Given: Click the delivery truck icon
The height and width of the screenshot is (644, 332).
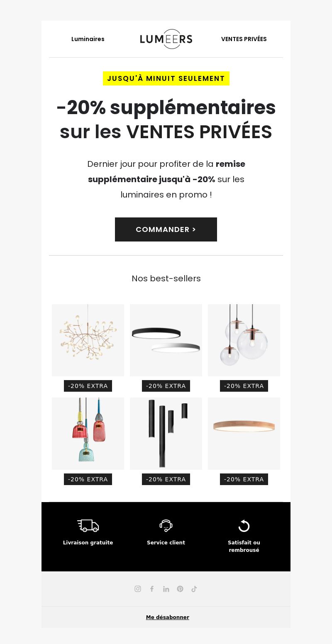Looking at the screenshot, I should [x=88, y=526].
